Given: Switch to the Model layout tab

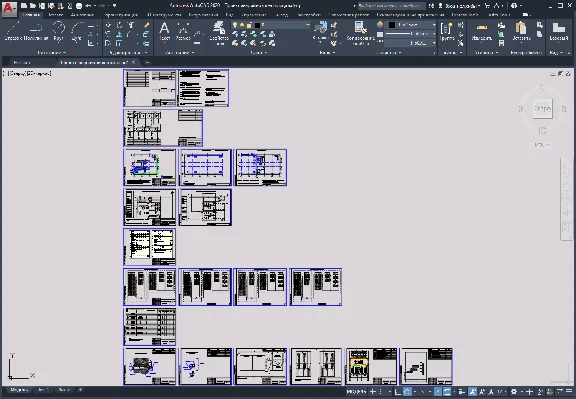Looking at the screenshot, I should [18, 390].
